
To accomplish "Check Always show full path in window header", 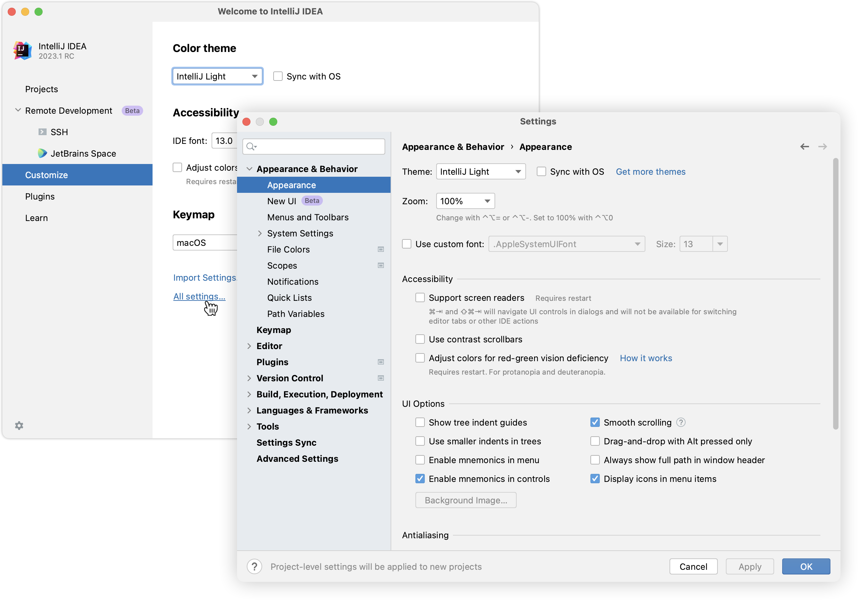I will coord(595,460).
